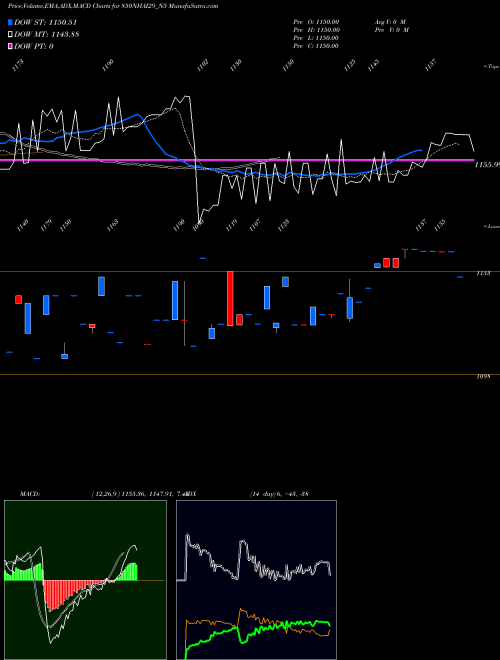500x660 pixels.
Task: Click the '<-Tops' axis annotation
Action: (491, 67)
